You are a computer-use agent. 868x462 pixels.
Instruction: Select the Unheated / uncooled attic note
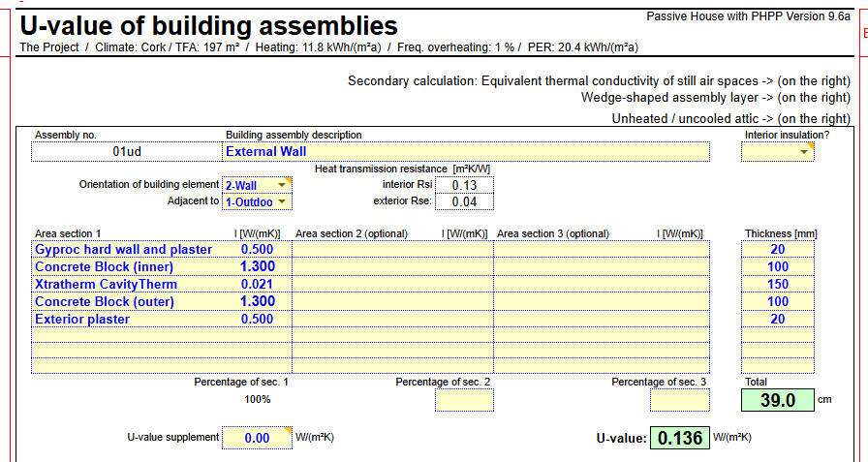pos(730,119)
